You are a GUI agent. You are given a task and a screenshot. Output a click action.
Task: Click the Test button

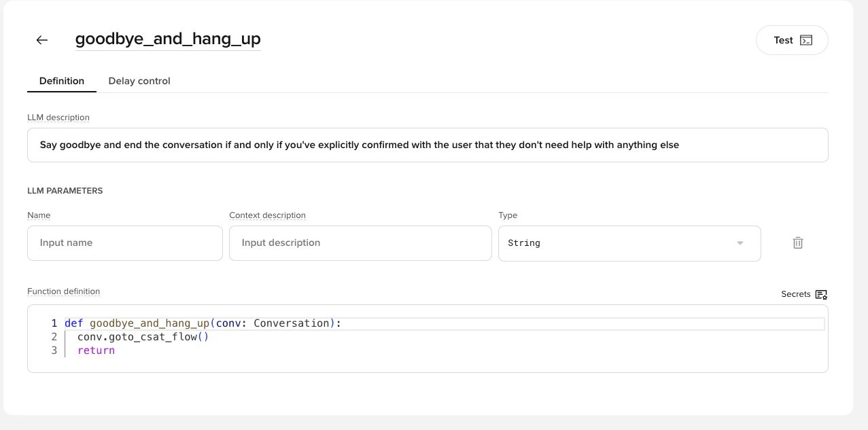coord(791,40)
